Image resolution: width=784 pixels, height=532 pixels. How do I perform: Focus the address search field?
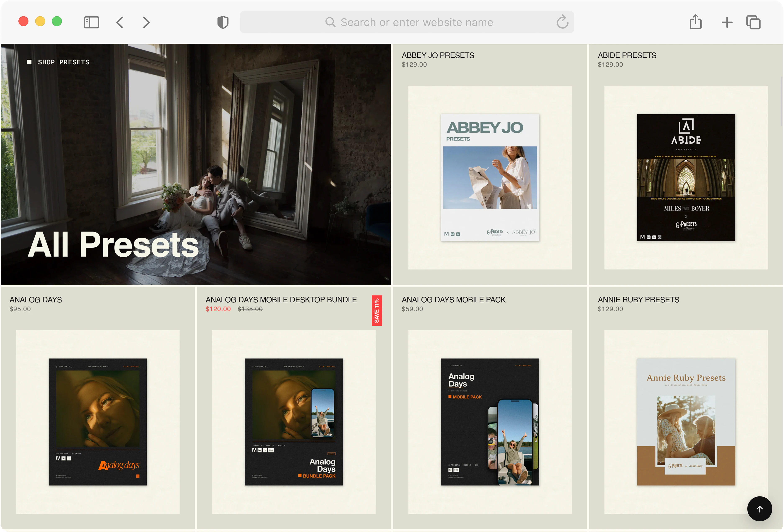point(407,22)
